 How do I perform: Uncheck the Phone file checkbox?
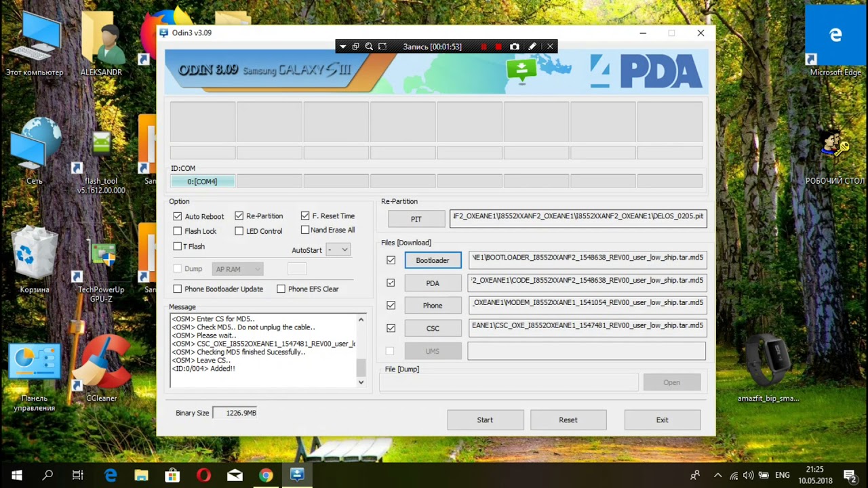coord(391,305)
